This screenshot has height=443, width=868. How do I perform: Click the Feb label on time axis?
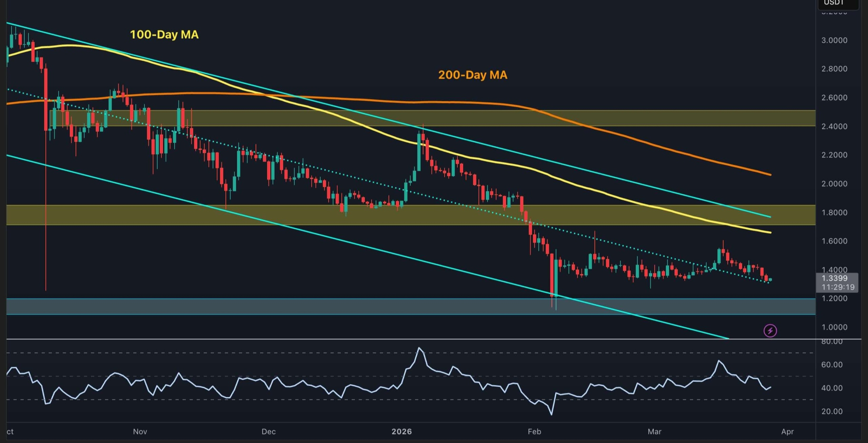[534, 431]
